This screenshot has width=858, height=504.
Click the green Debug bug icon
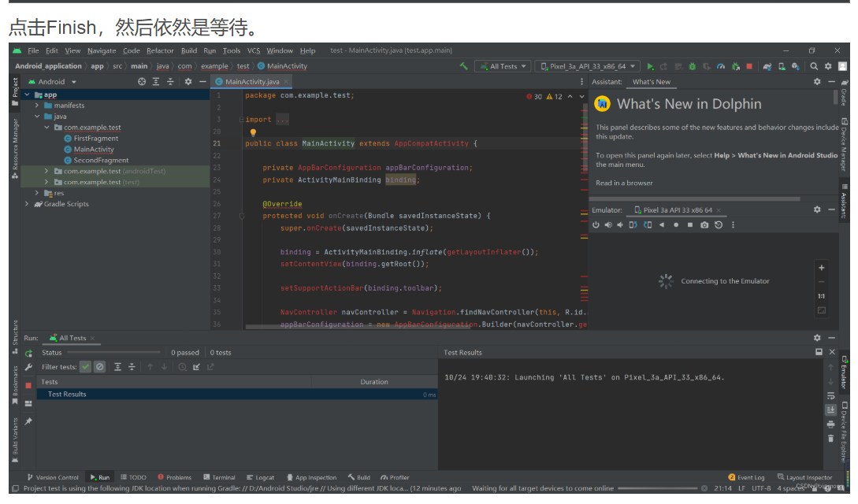(693, 66)
